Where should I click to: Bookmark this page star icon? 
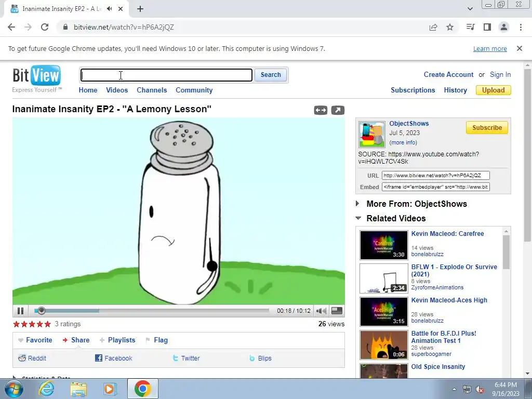tap(450, 27)
